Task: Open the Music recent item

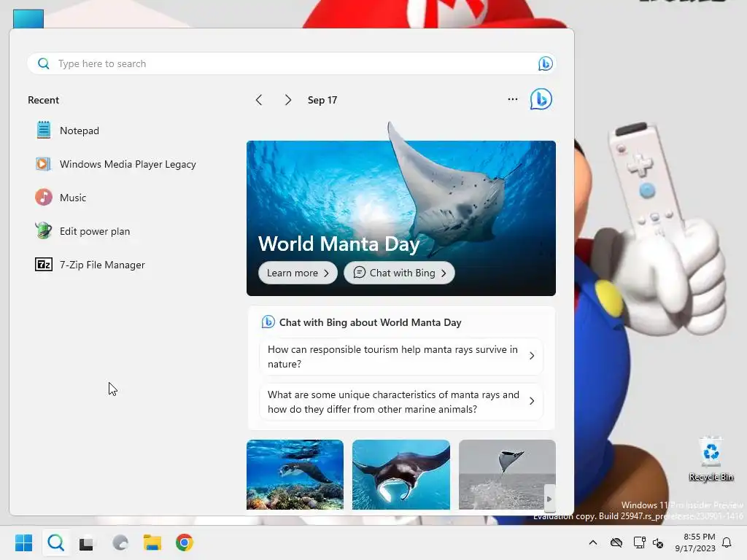Action: [x=61, y=198]
